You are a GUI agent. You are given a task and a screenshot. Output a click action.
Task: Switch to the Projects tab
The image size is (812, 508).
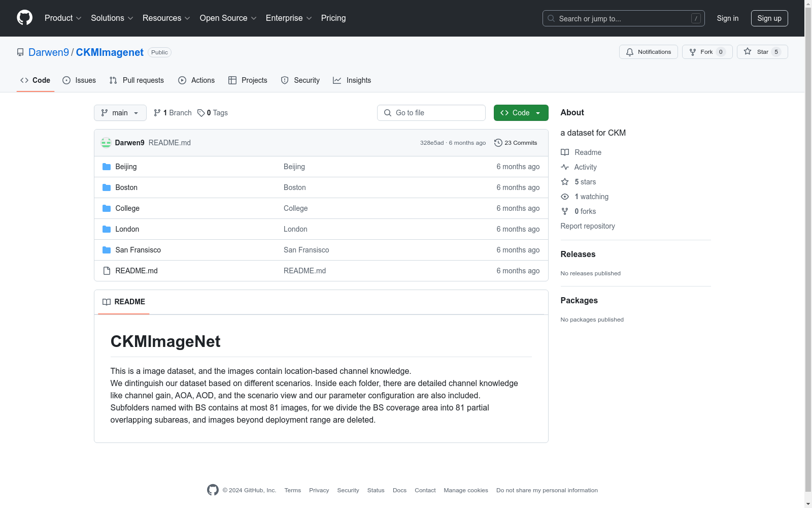click(x=248, y=80)
